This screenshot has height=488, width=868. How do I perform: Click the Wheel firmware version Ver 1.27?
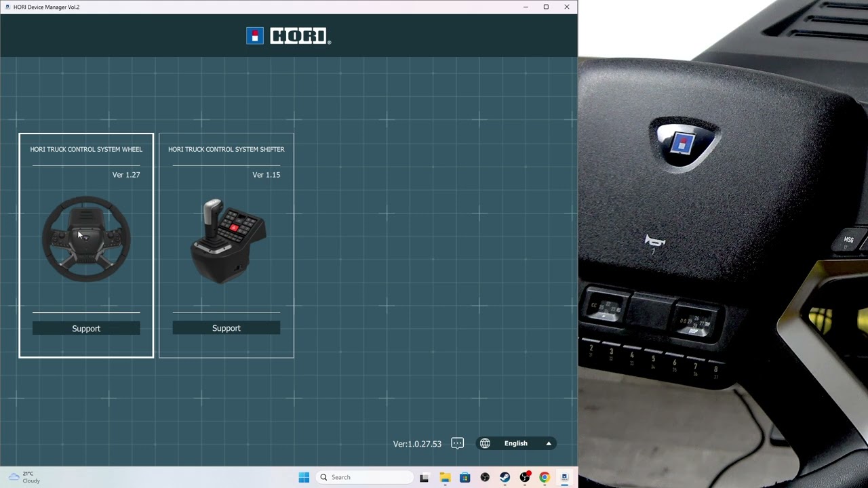point(126,175)
